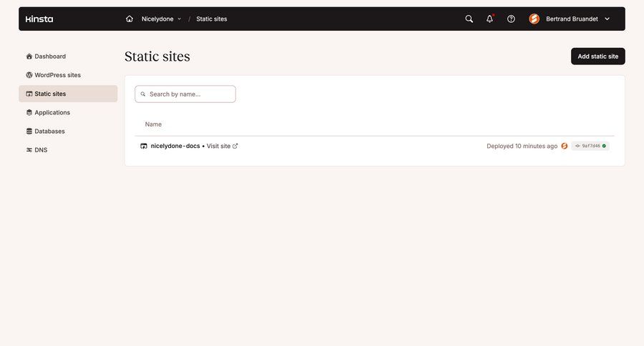
Task: Click the Kinsta logo
Action: 39,19
